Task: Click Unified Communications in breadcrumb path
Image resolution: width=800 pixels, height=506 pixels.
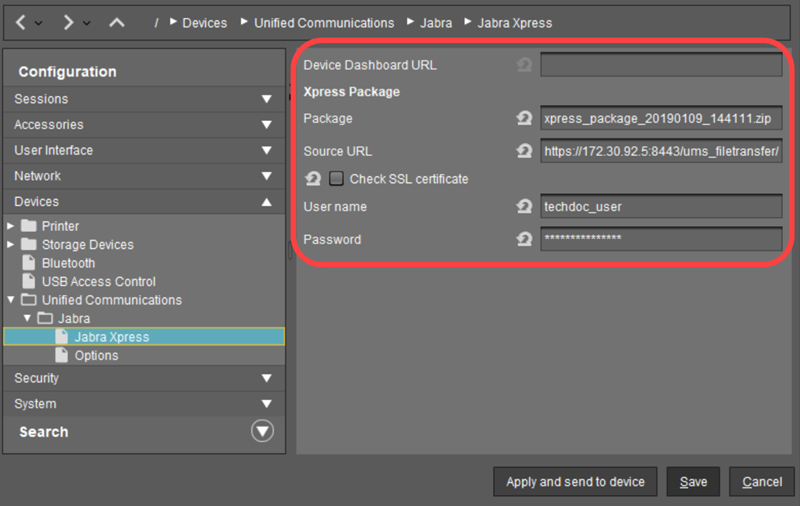Action: 324,23
